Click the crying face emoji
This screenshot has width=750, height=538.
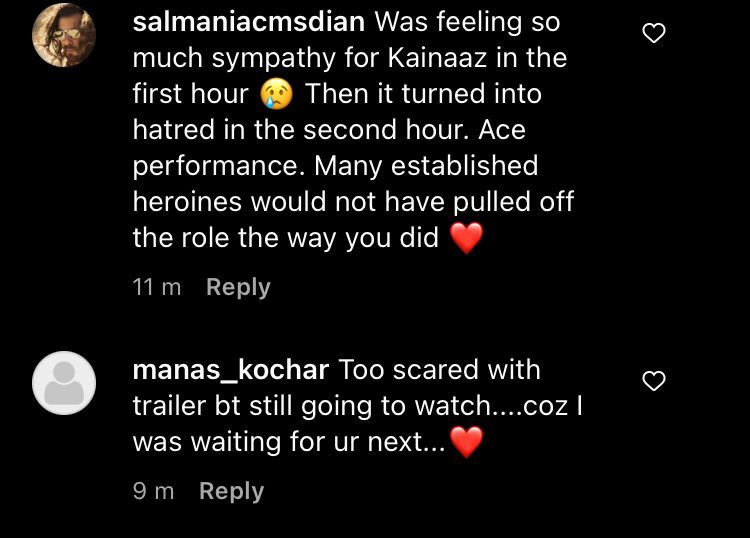(x=276, y=95)
